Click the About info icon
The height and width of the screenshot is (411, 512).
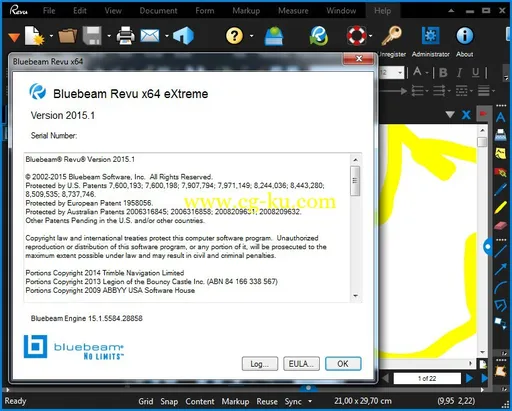pyautogui.click(x=465, y=36)
